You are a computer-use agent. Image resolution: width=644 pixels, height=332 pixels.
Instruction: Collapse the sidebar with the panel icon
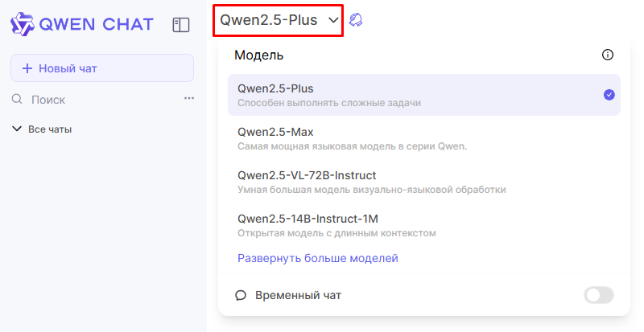180,25
